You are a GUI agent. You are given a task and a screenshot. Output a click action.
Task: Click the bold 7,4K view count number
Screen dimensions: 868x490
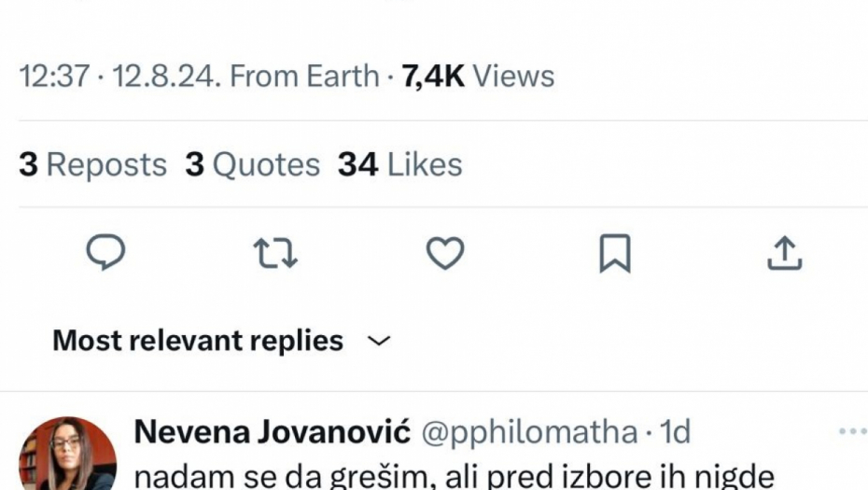click(433, 76)
